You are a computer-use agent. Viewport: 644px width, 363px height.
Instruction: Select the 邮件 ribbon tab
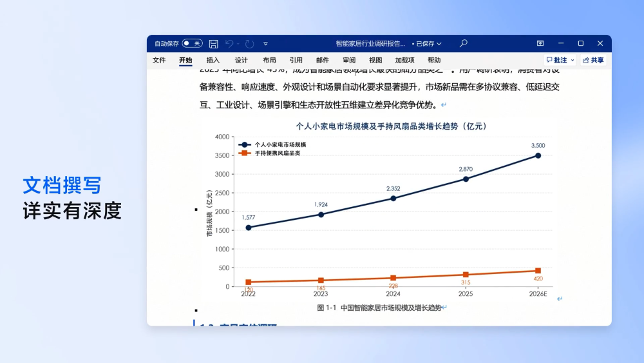[x=323, y=60]
